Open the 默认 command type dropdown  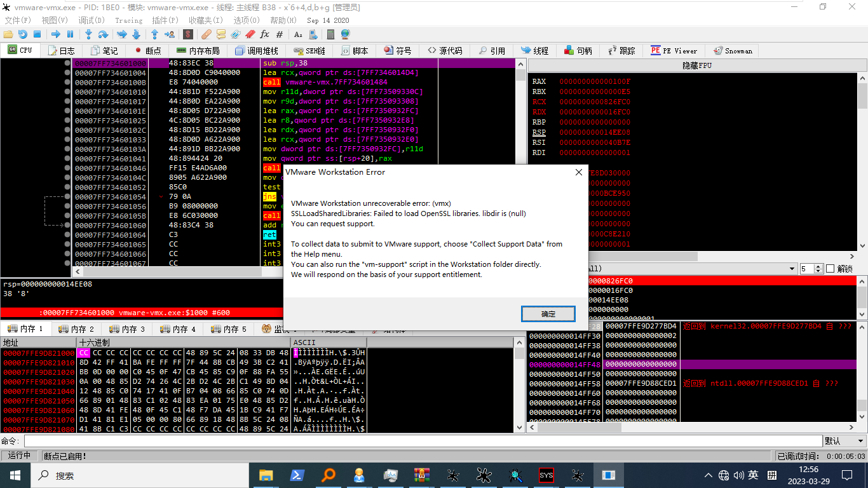click(844, 440)
